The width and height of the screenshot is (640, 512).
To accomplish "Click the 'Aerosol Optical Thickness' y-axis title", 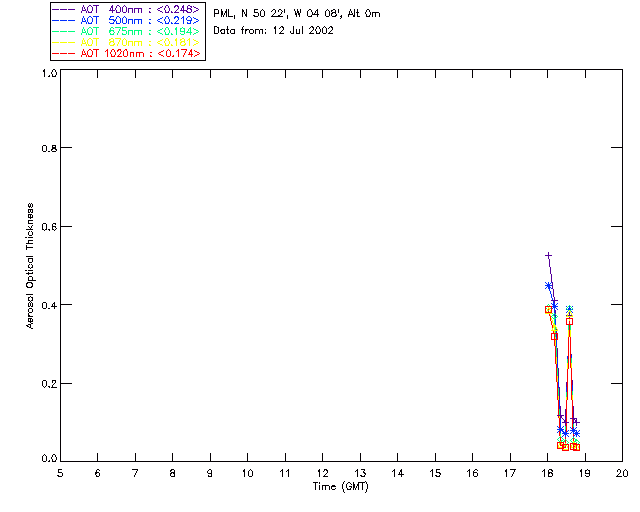I will coord(31,265).
